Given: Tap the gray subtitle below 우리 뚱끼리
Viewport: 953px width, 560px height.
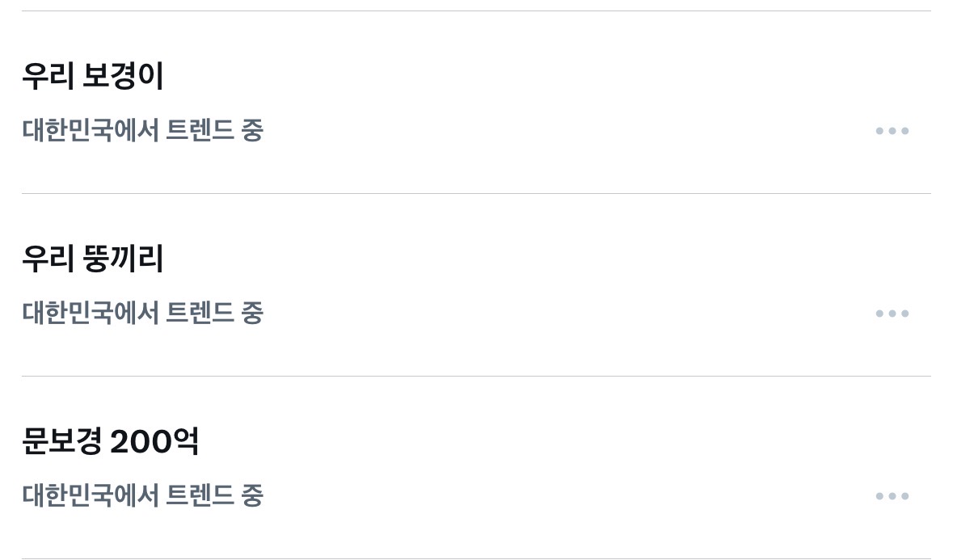Looking at the screenshot, I should 142,314.
